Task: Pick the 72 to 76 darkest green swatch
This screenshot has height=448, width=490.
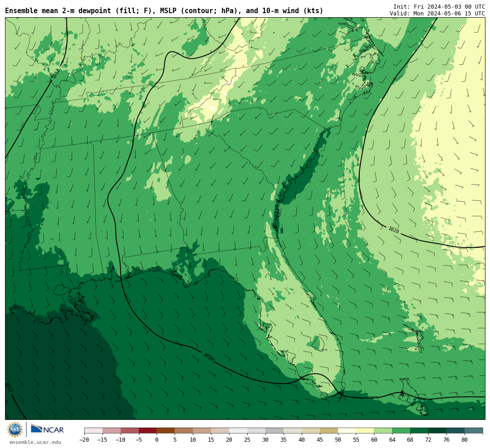Action: (x=437, y=431)
